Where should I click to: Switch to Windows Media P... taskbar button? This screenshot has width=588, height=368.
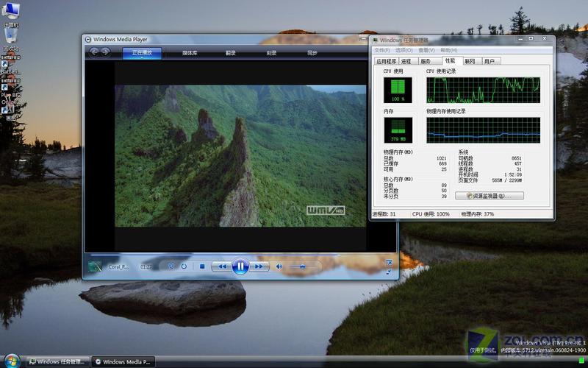click(123, 361)
